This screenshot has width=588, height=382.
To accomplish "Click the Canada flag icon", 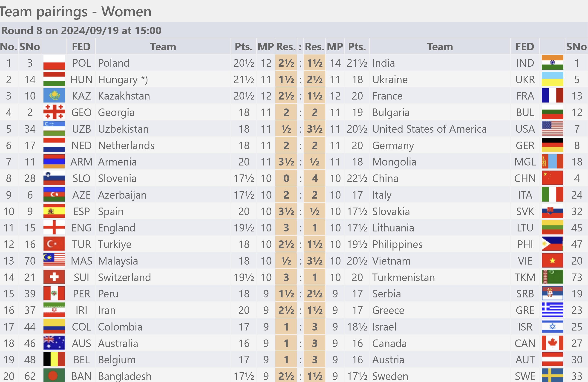I will [552, 343].
